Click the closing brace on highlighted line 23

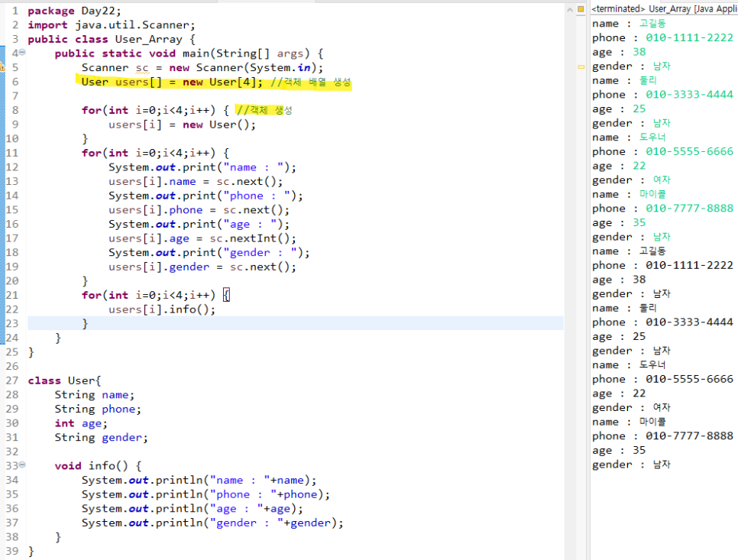click(85, 324)
